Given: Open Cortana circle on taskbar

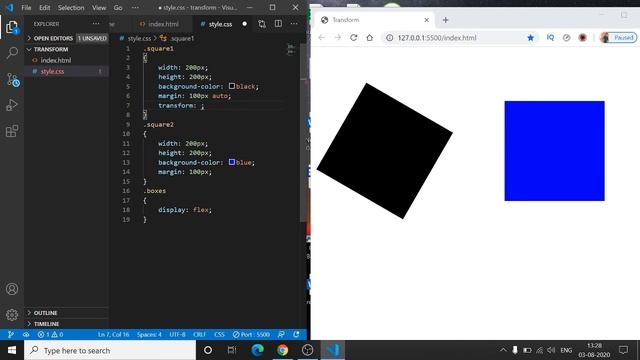Looking at the screenshot, I should click(208, 350).
